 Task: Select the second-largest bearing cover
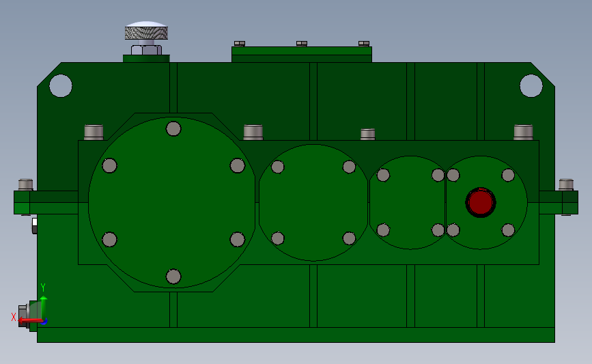click(x=313, y=202)
